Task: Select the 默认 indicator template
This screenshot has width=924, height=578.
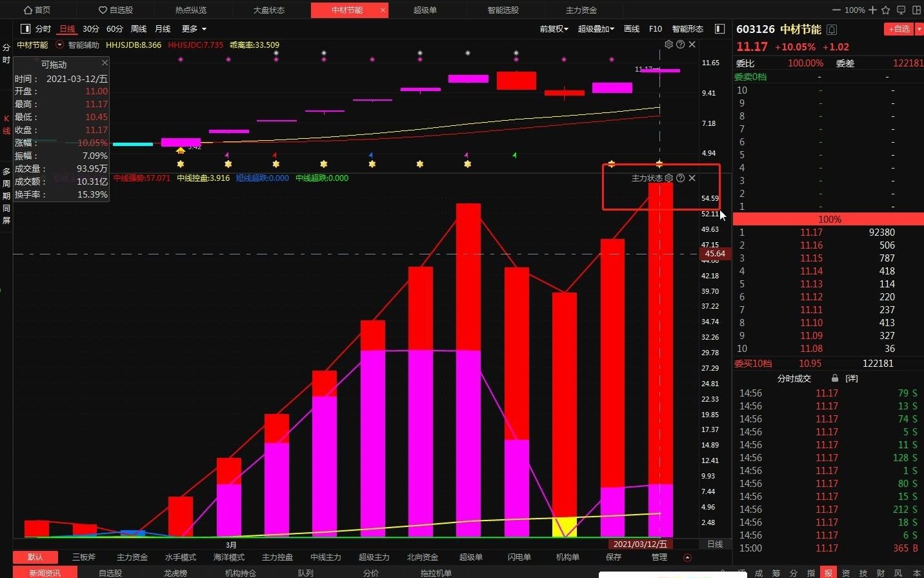Action: (x=35, y=557)
